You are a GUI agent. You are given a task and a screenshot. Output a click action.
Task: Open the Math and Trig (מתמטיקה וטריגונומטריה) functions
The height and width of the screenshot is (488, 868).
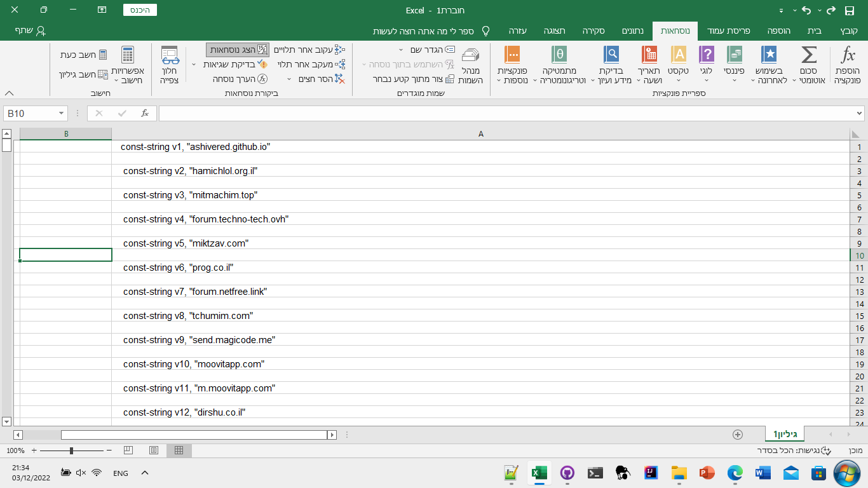[559, 65]
